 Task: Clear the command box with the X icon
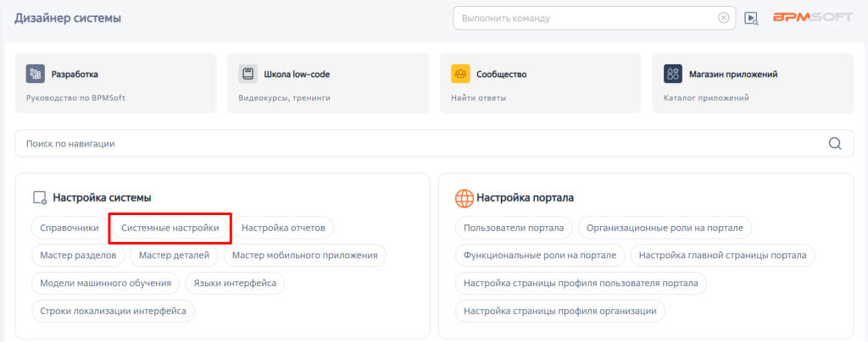724,18
